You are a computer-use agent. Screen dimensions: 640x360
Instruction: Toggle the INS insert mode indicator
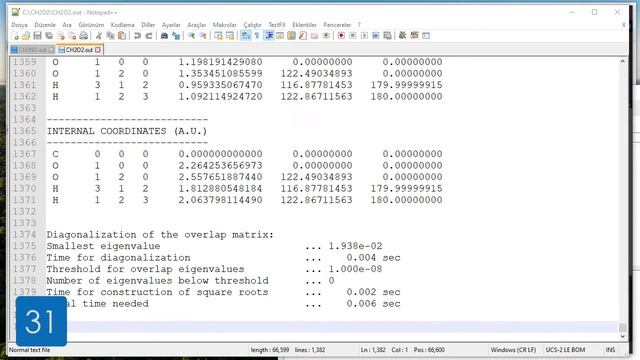(610, 350)
